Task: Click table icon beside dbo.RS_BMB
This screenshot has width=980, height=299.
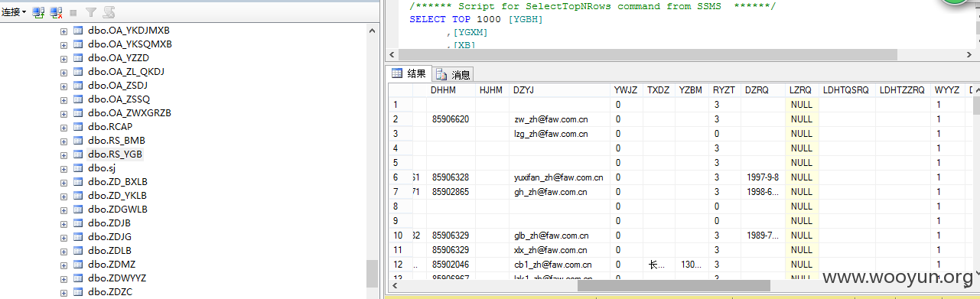Action: pyautogui.click(x=78, y=141)
